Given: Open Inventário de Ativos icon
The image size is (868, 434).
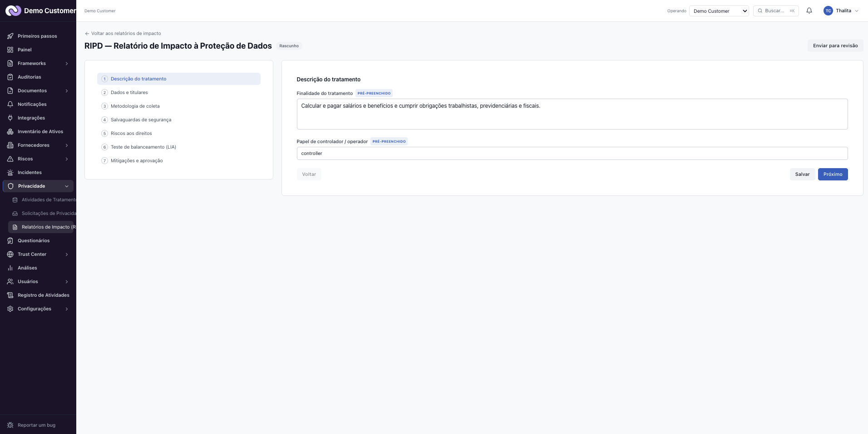Looking at the screenshot, I should point(10,131).
